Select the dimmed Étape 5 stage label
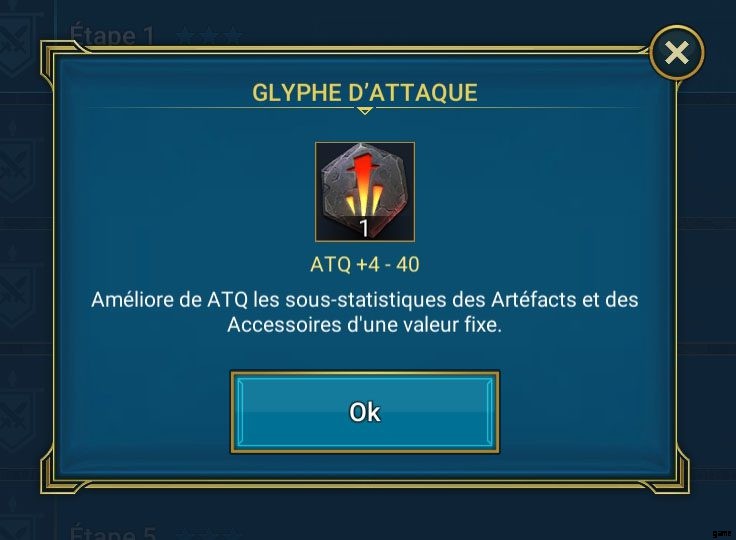Screen dimensions: 736x540 click(113, 532)
